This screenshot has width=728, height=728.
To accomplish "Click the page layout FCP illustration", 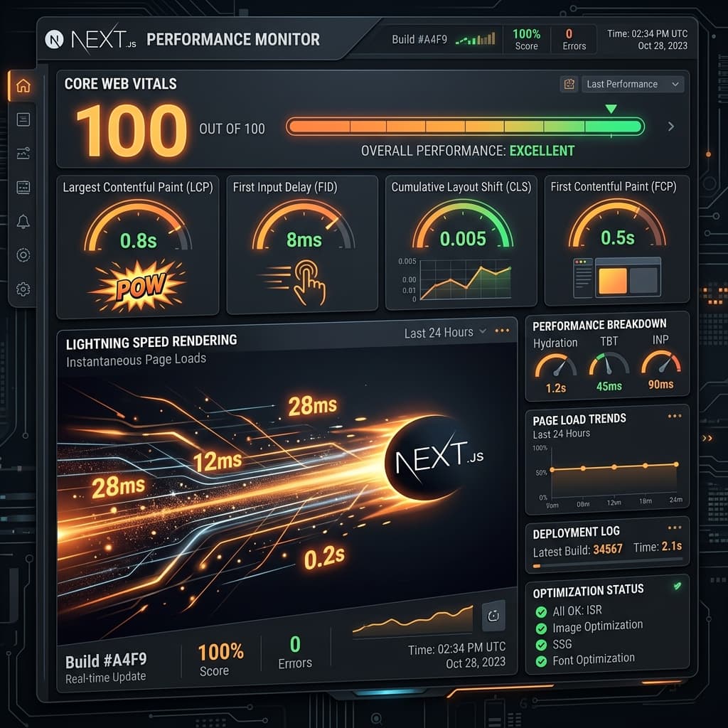I will click(x=617, y=278).
